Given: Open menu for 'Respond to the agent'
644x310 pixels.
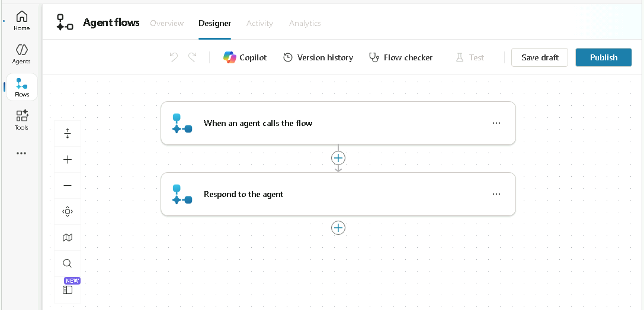Looking at the screenshot, I should click(x=496, y=194).
